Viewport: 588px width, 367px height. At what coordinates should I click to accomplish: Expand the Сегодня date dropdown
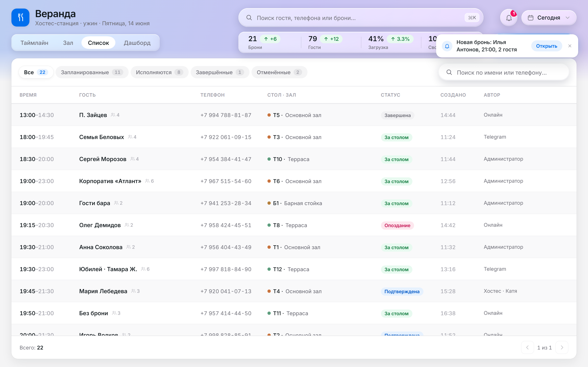[549, 18]
